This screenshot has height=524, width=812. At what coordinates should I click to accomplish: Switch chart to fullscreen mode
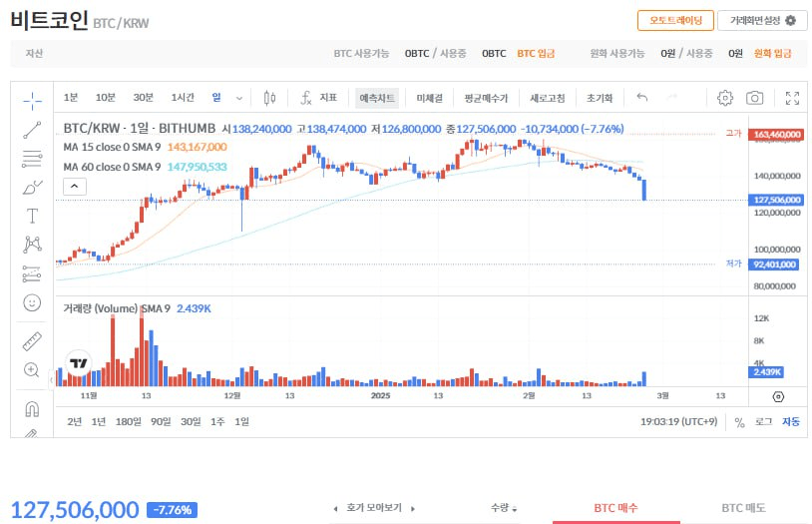tap(792, 98)
